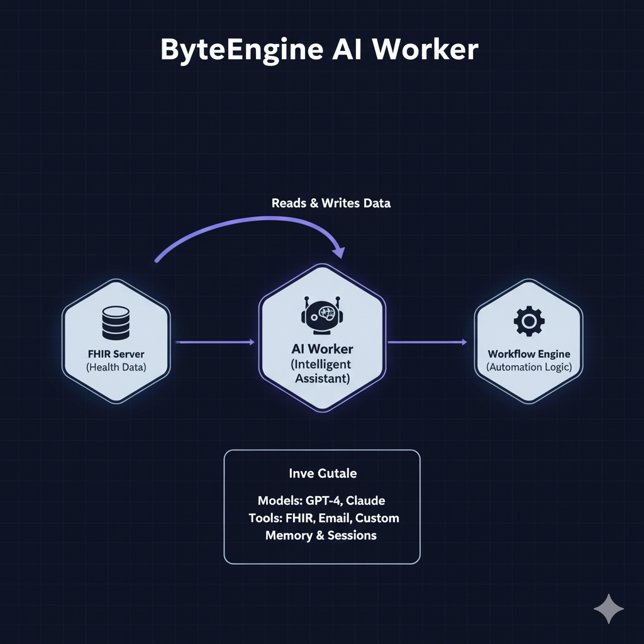Screen dimensions: 644x644
Task: Click the AI Worker hexagon
Action: click(x=322, y=340)
